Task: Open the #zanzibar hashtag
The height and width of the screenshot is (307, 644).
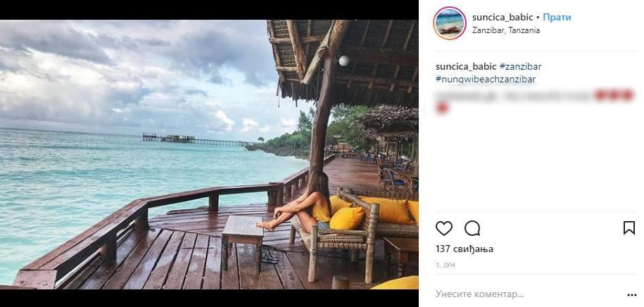Action: [x=520, y=67]
